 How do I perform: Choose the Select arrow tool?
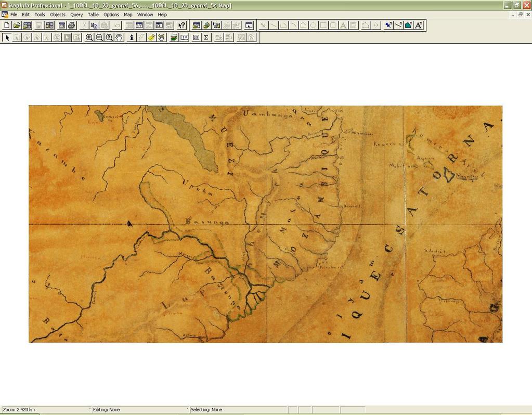(x=7, y=37)
